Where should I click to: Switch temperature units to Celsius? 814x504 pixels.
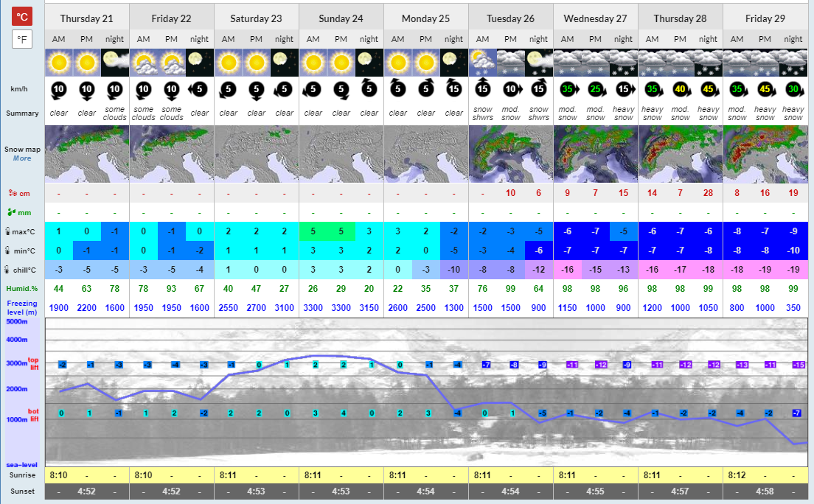22,17
